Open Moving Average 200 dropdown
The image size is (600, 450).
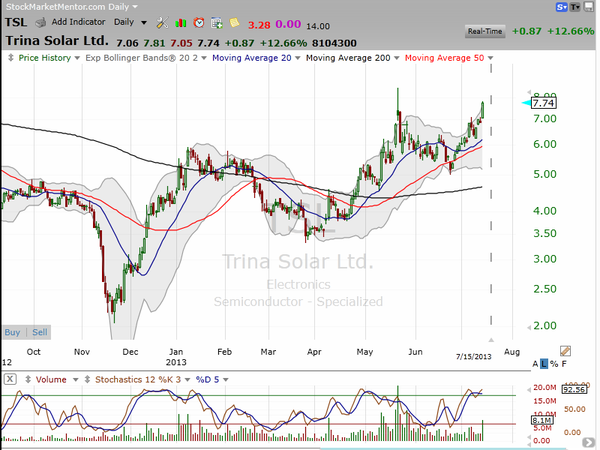(396, 58)
